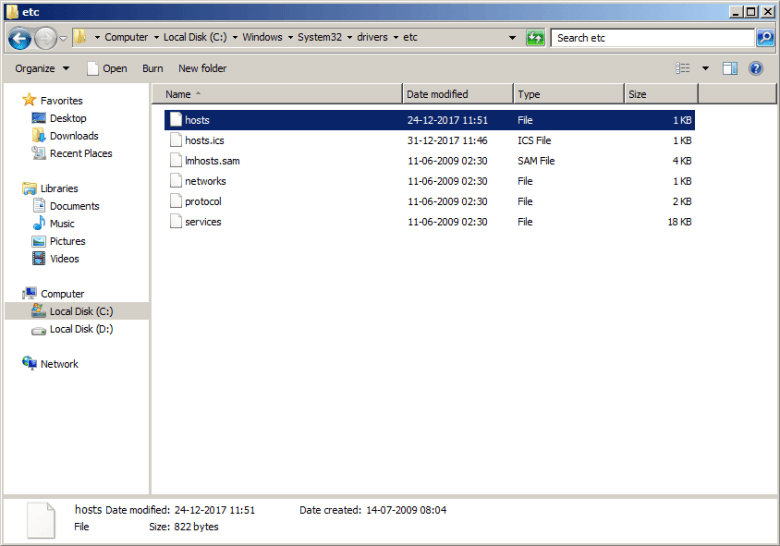Screen dimensions: 780x546
Task: Open Recent Places in Favorites
Action: coord(81,153)
